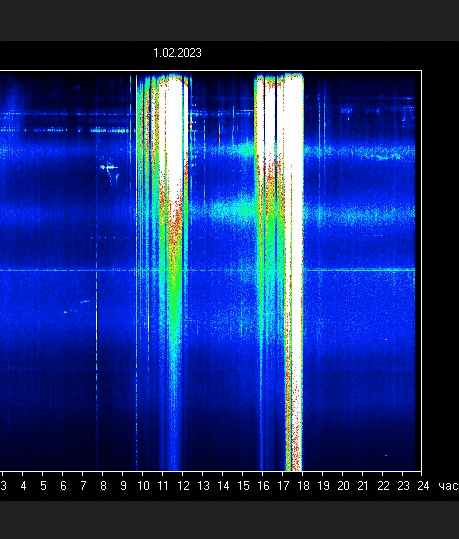Select the hour 10 axis label

(x=143, y=486)
